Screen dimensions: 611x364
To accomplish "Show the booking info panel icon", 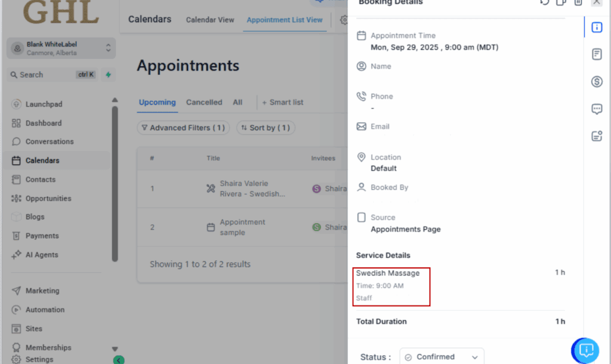I will click(x=597, y=27).
